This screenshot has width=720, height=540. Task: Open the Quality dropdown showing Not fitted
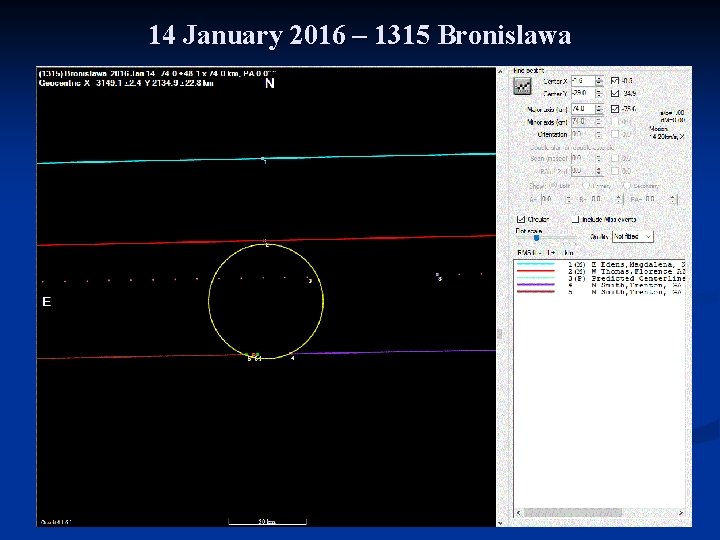point(633,236)
